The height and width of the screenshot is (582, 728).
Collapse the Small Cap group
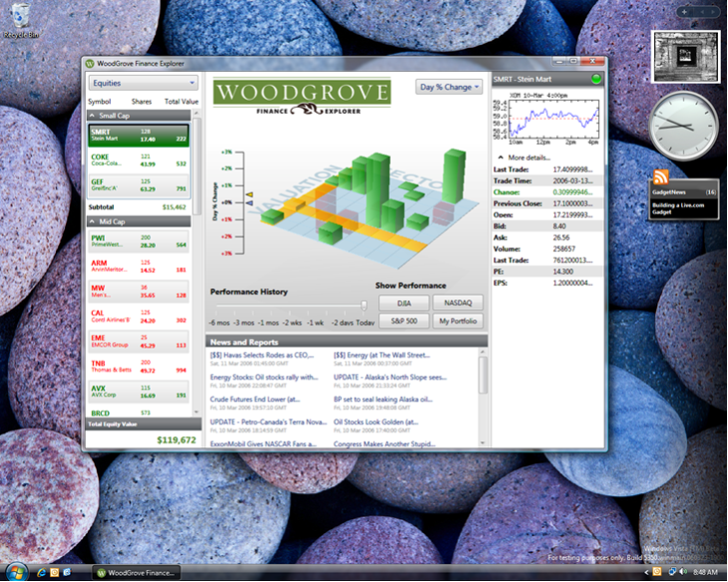(92, 116)
